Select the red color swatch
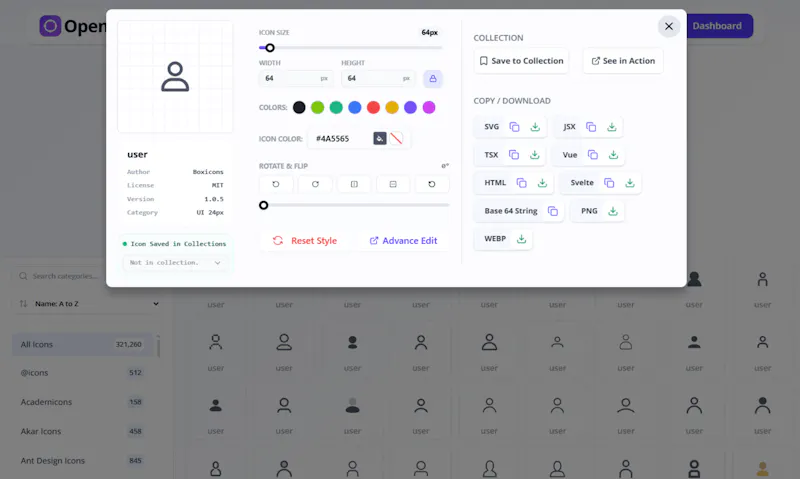800x479 pixels. tap(373, 108)
